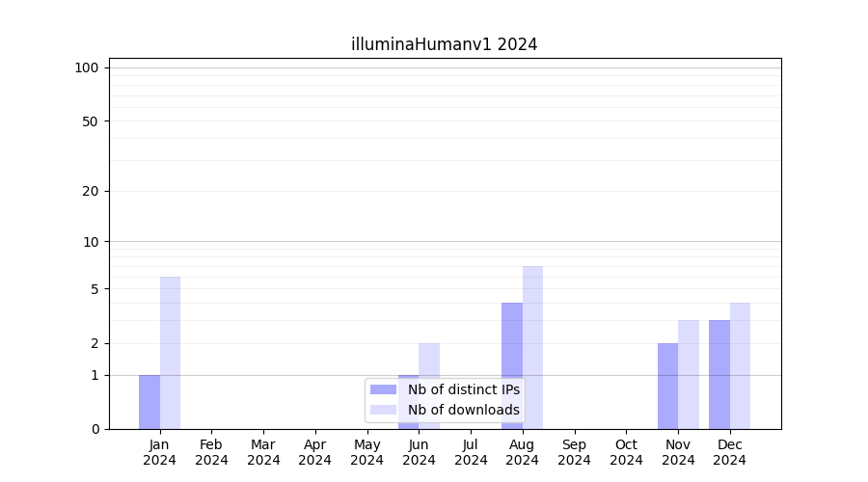Pick the November downloads bar
Viewport: 868px width, 482px height.
(x=689, y=374)
